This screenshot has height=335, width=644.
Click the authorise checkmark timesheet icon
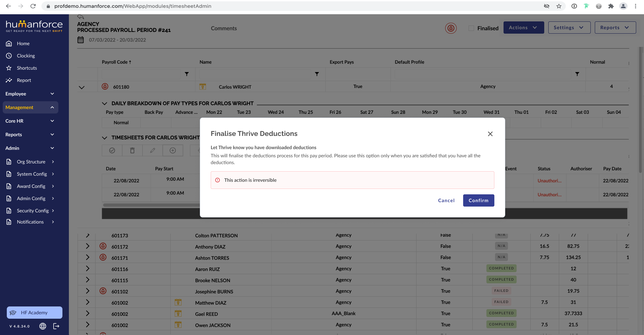click(x=112, y=151)
